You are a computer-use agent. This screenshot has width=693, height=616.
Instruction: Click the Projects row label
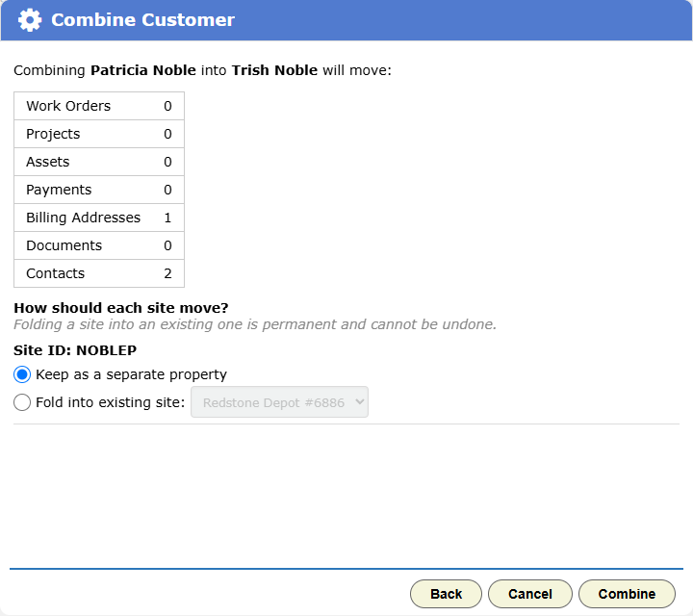pos(53,134)
